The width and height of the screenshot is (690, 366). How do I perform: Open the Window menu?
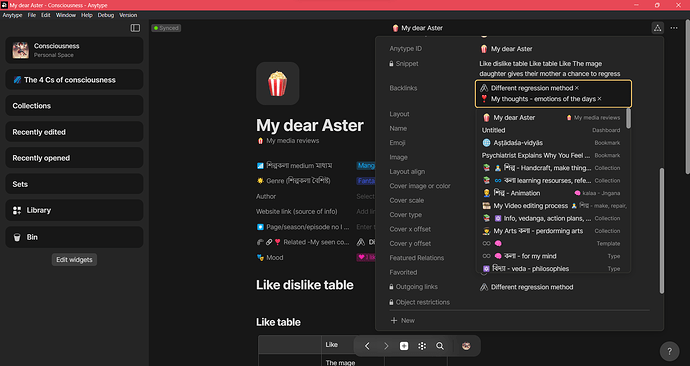66,15
